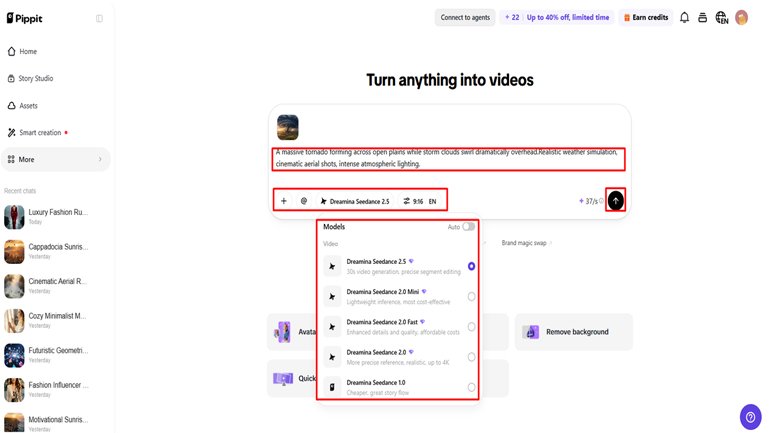Open Assets section
Screen dimensions: 770x433
pos(23,106)
